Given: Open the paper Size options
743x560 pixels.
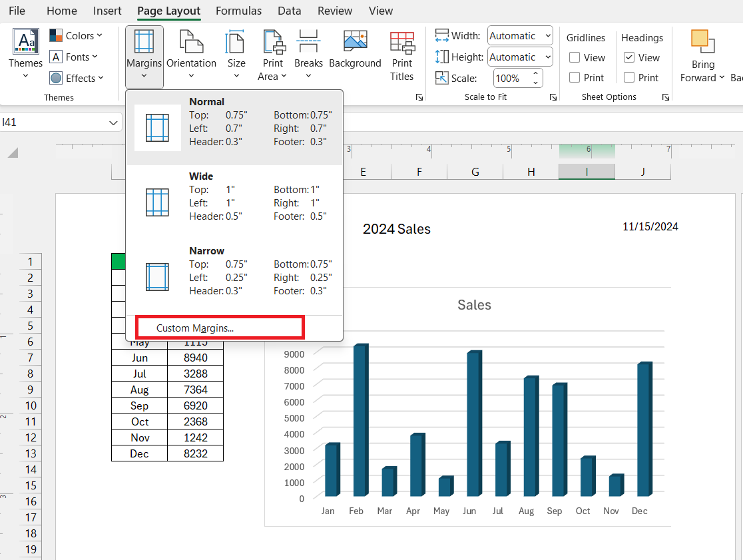Looking at the screenshot, I should (236, 55).
